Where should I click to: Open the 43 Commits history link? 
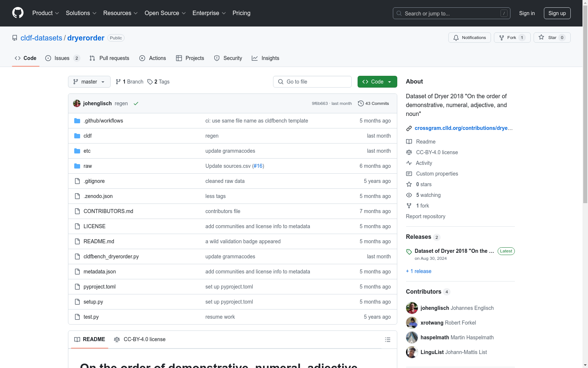click(x=373, y=103)
